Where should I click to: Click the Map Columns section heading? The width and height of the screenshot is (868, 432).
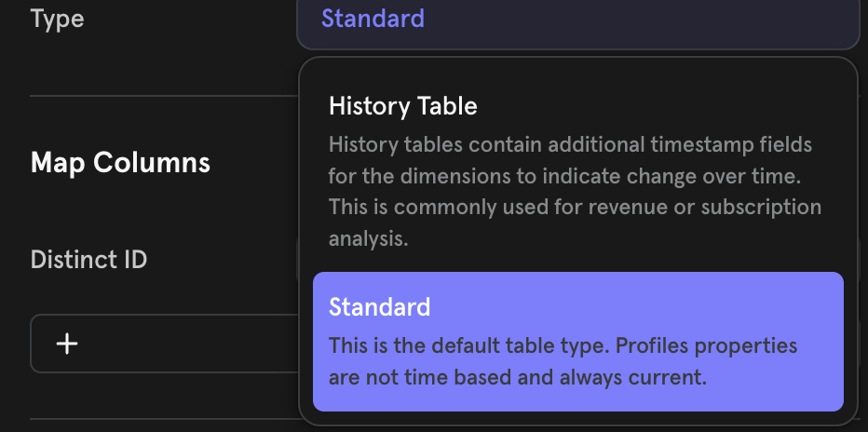120,163
